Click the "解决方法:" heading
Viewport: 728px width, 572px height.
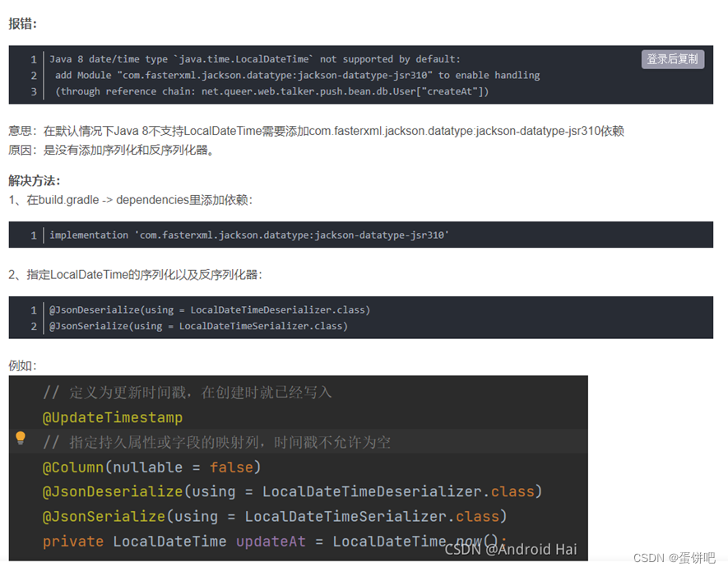34,180
